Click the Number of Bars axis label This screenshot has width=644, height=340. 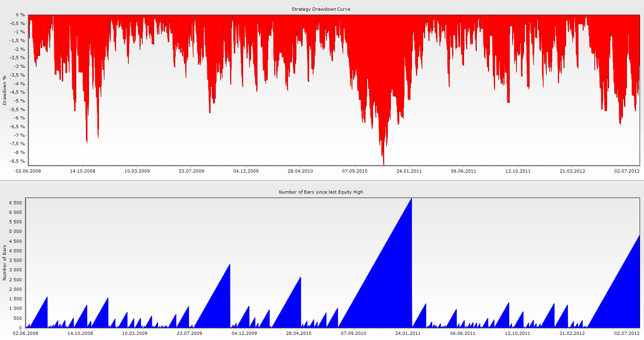coord(4,263)
